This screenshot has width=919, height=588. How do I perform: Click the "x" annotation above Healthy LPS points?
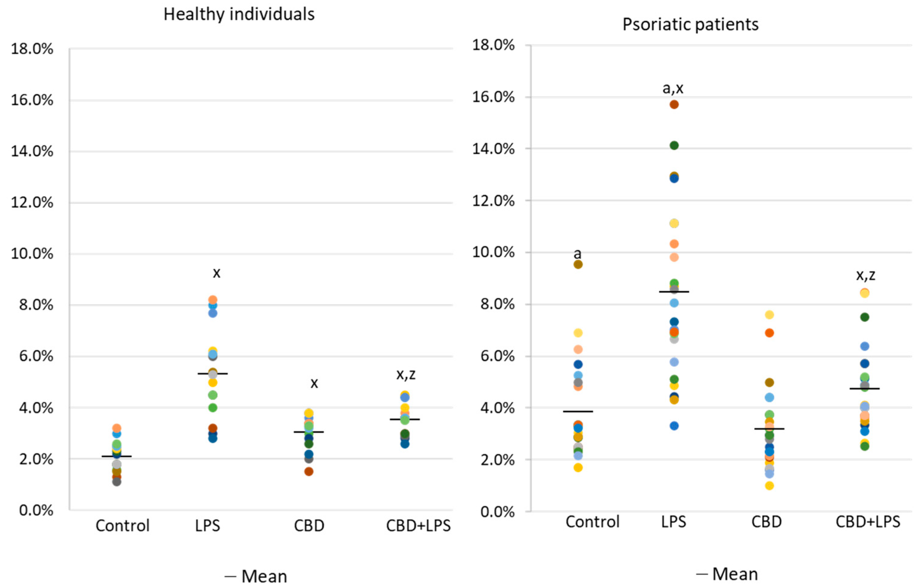216,273
